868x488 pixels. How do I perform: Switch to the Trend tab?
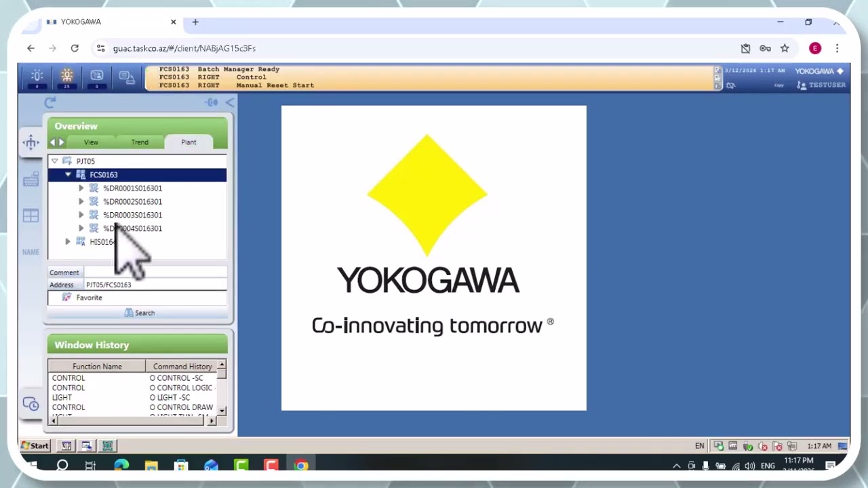tap(140, 142)
